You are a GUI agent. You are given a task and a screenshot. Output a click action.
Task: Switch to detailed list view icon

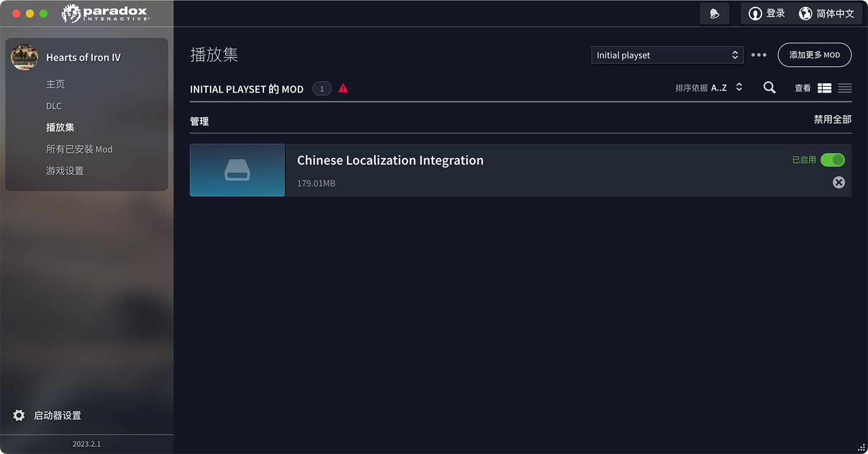pyautogui.click(x=825, y=88)
